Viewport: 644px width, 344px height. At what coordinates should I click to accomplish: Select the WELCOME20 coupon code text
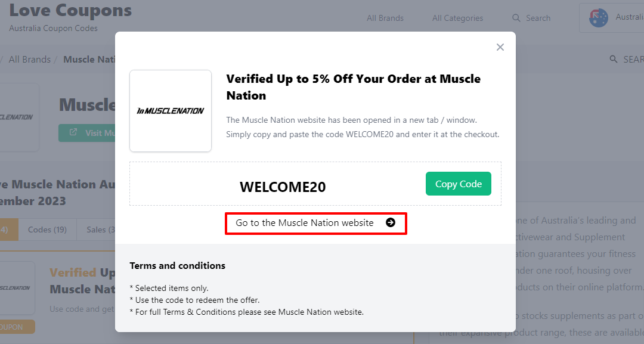[x=283, y=186]
